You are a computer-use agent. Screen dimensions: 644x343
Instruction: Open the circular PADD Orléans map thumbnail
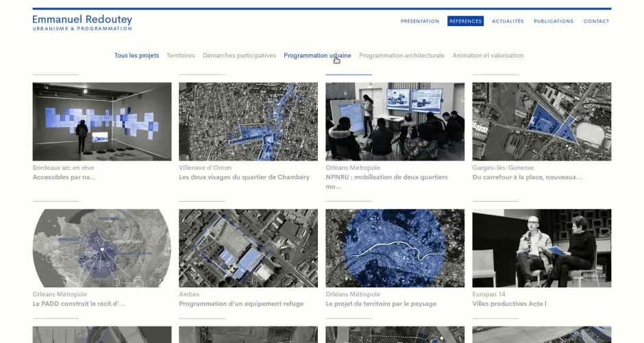(102, 248)
